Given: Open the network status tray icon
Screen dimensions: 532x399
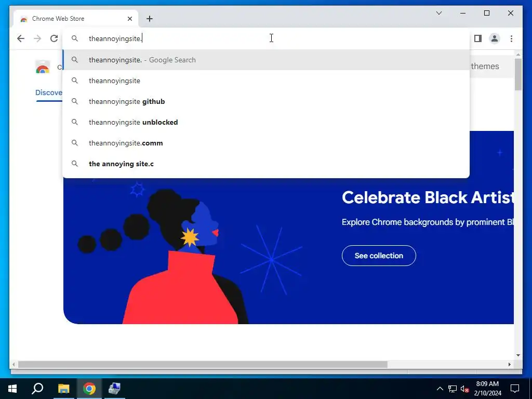Looking at the screenshot, I should coord(453,389).
